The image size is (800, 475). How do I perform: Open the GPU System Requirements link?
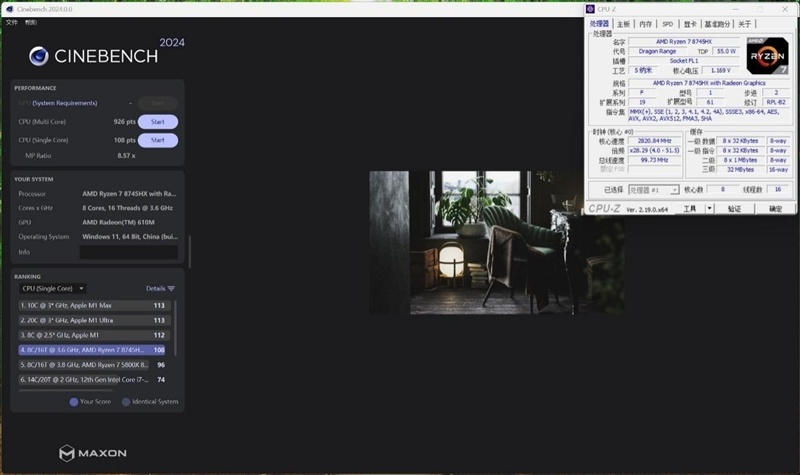[x=64, y=103]
